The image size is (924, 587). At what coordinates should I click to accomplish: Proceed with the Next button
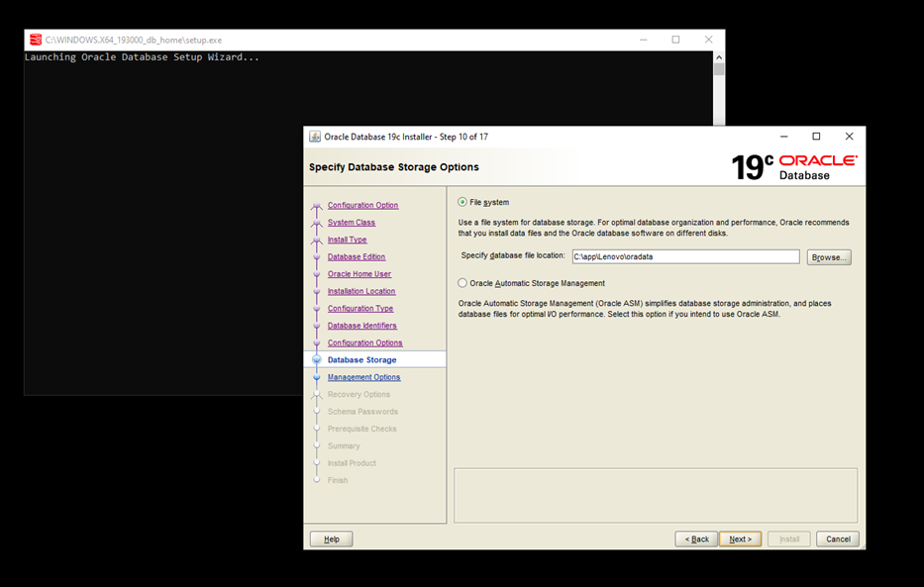pyautogui.click(x=740, y=538)
